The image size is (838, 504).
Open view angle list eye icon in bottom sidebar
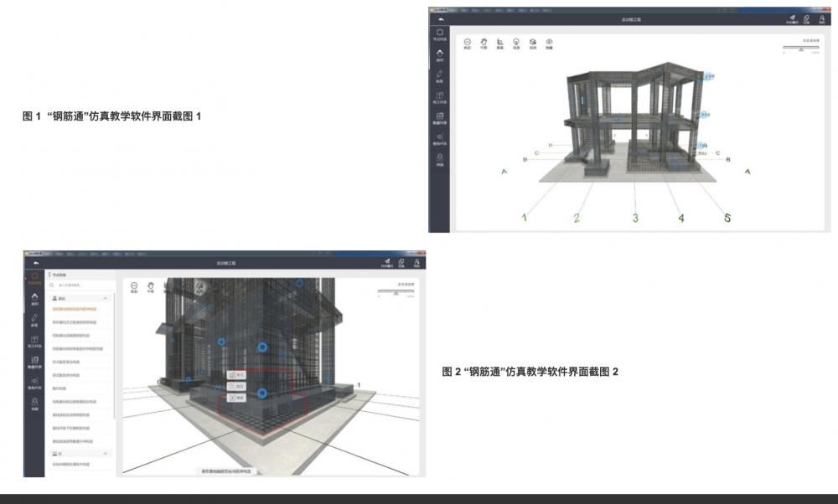34,383
